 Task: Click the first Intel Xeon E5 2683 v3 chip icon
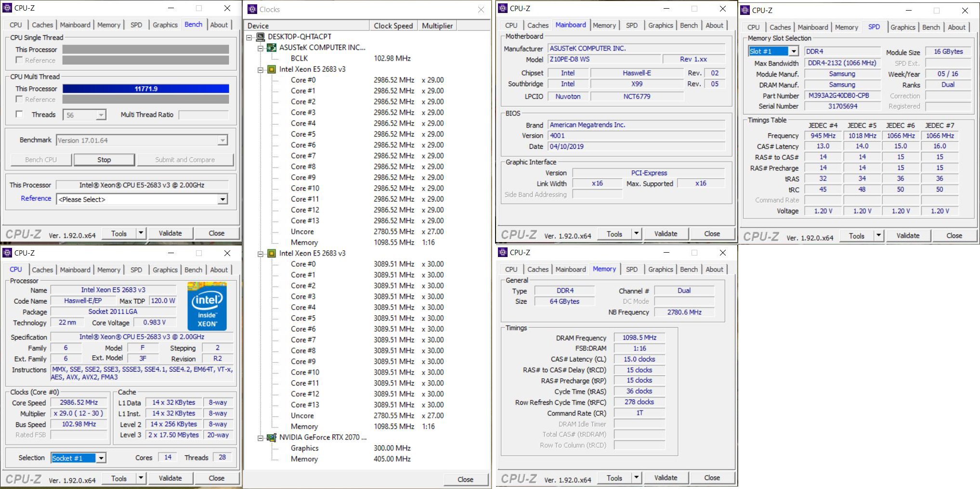(272, 69)
